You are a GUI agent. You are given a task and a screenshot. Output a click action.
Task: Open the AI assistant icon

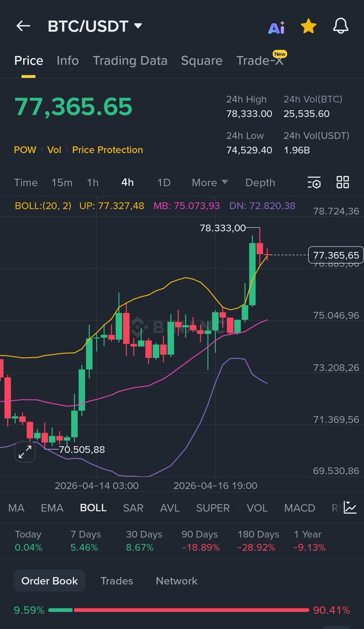point(276,27)
